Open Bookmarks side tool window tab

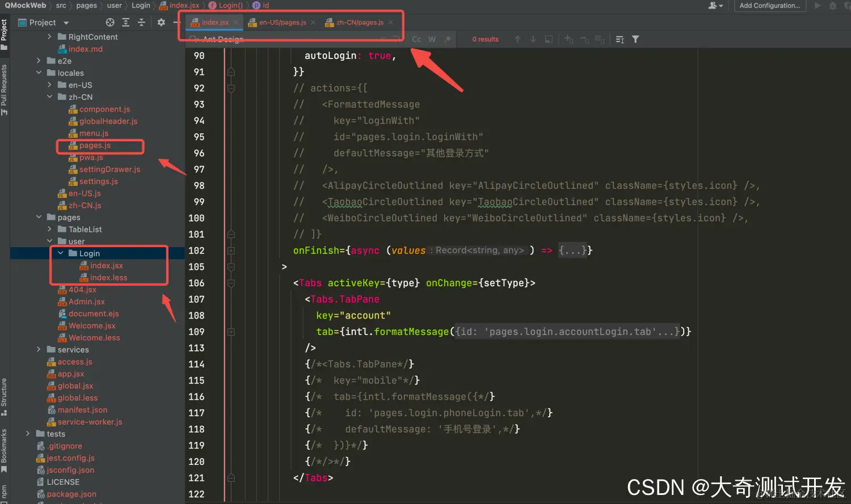click(x=4, y=451)
